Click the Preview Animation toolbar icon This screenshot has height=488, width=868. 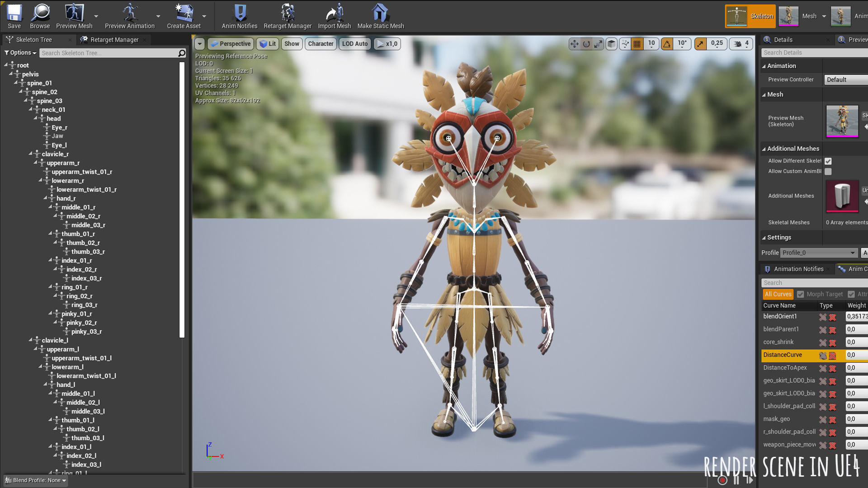130,16
